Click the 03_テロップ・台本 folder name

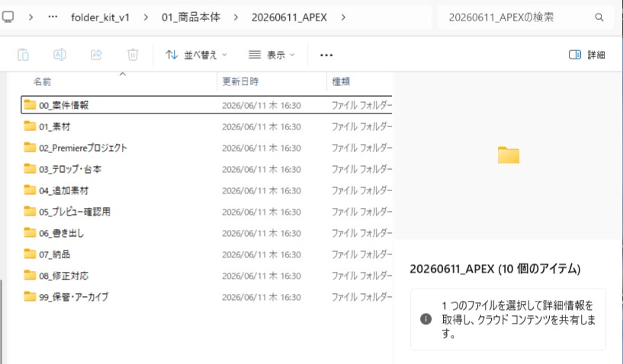pyautogui.click(x=70, y=169)
